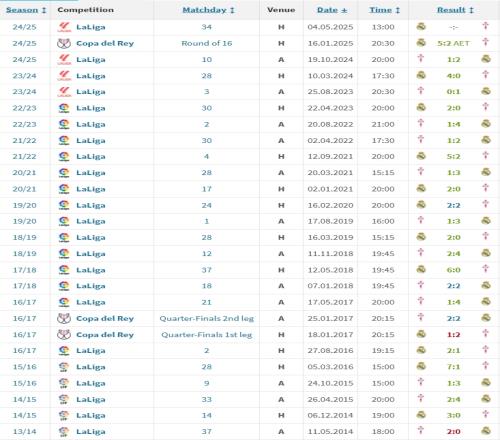Open the Round of 16 matchday link
The height and width of the screenshot is (440, 500).
point(207,43)
